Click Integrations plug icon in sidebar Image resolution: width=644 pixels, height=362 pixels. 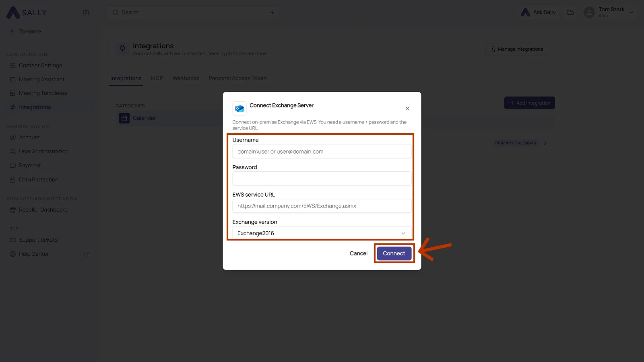coord(13,107)
